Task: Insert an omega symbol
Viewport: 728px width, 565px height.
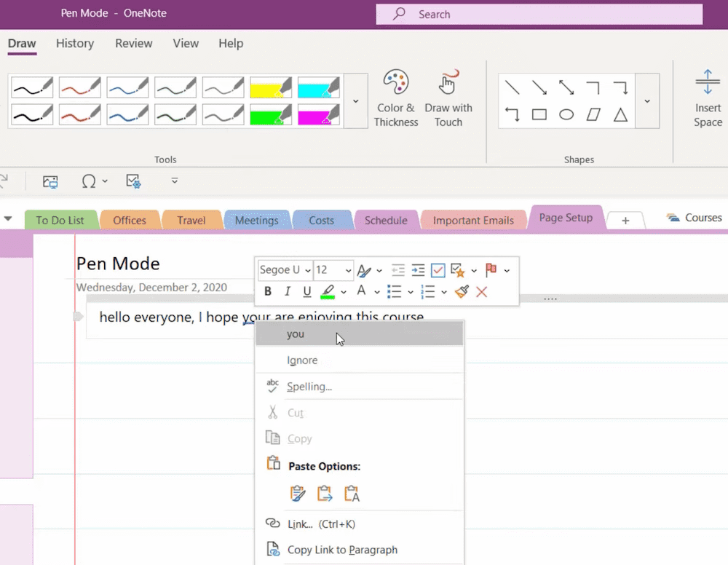Action: tap(89, 181)
